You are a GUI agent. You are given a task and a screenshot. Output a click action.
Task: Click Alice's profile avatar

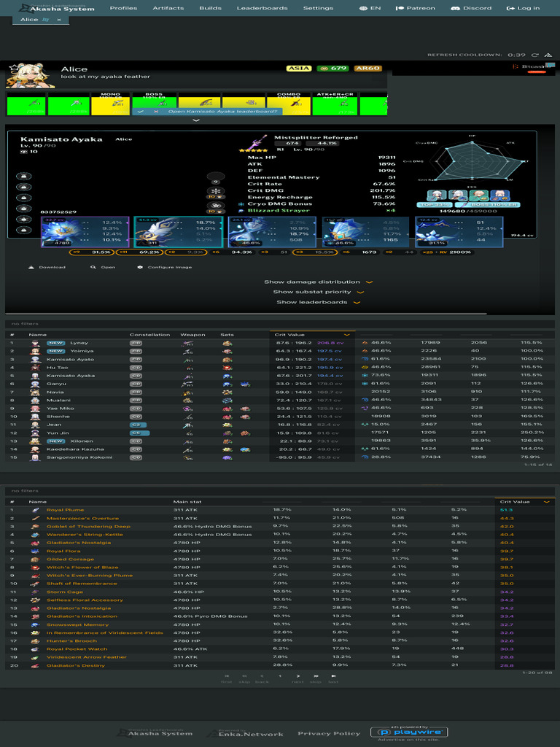point(29,75)
